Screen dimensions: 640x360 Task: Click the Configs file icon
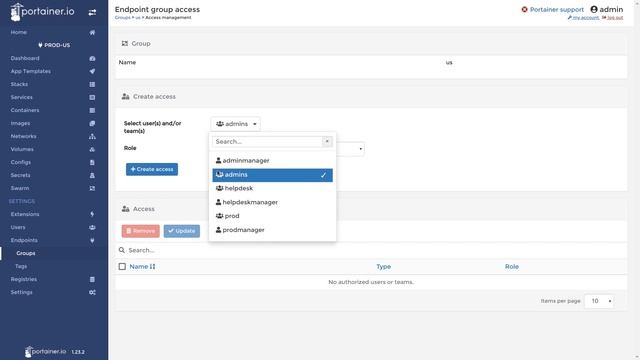pyautogui.click(x=92, y=162)
